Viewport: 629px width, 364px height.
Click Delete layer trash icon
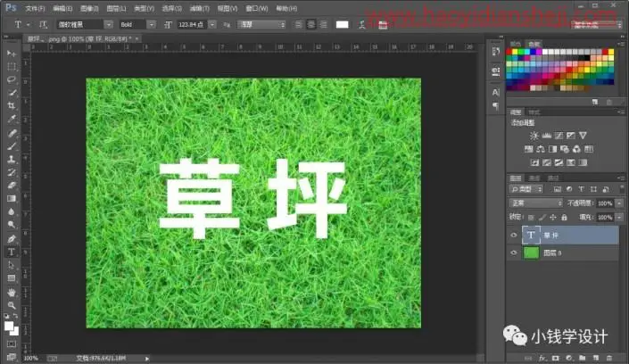click(x=609, y=358)
